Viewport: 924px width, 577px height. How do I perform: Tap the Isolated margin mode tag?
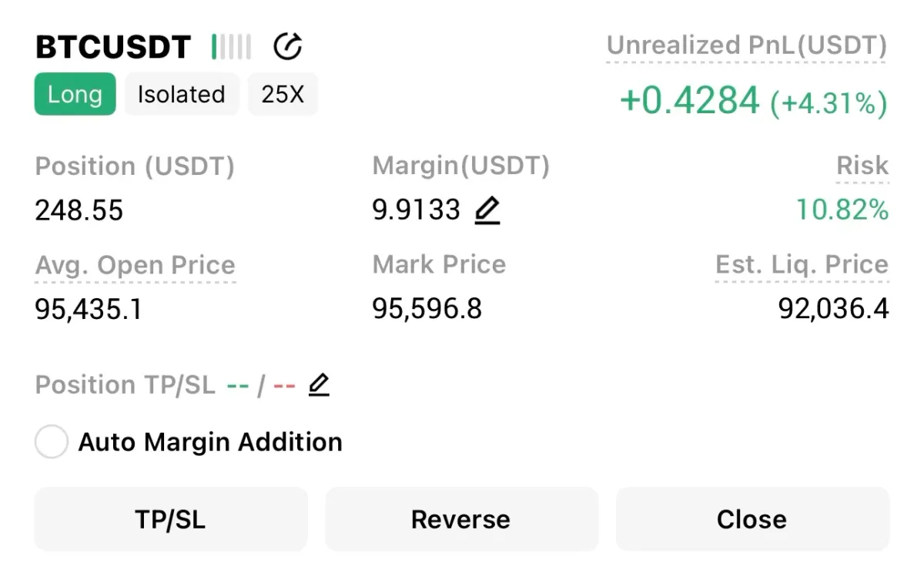(x=182, y=94)
